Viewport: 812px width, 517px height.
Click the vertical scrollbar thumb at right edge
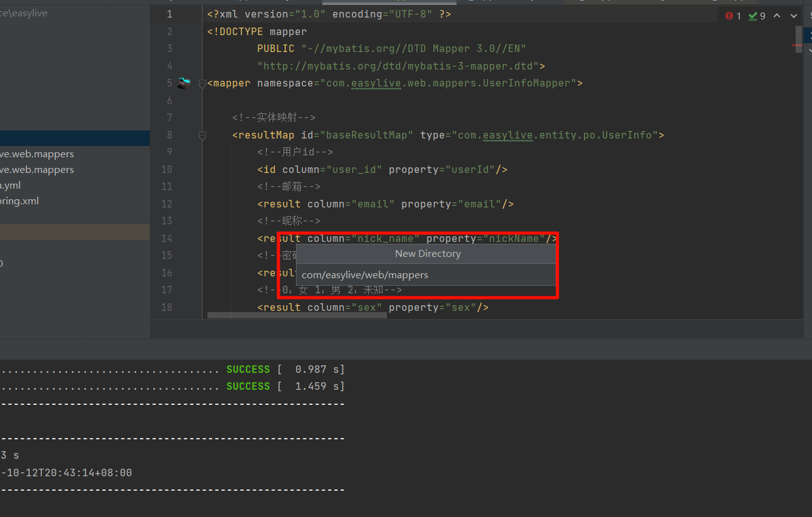coord(798,39)
